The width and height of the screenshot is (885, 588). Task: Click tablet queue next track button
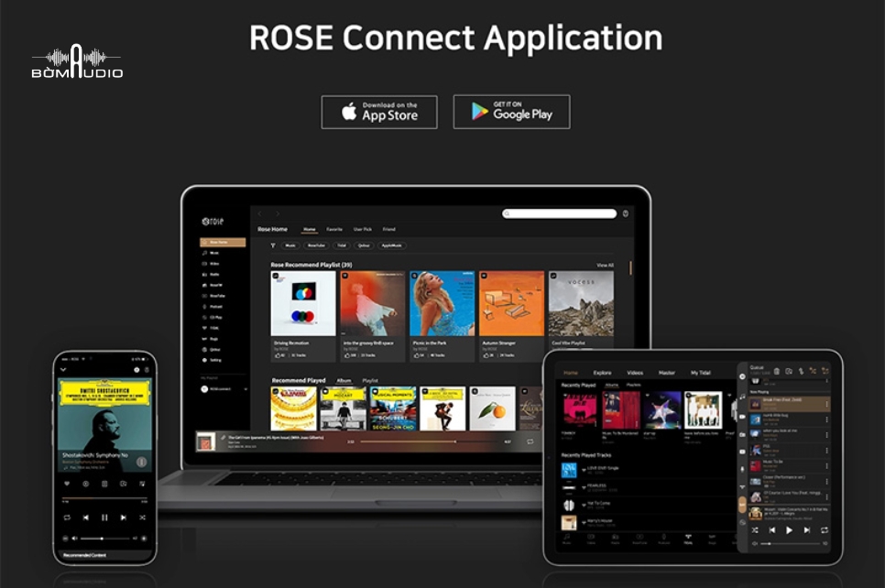coord(807,530)
